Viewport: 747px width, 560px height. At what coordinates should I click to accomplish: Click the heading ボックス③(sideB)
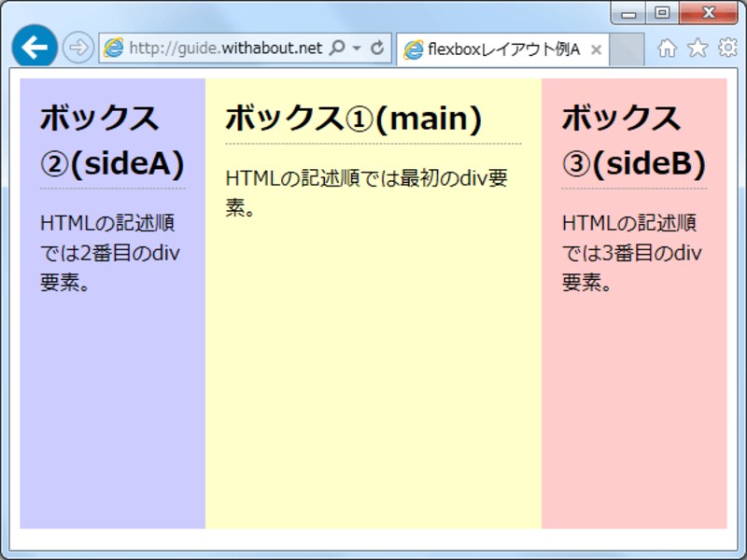coord(634,142)
